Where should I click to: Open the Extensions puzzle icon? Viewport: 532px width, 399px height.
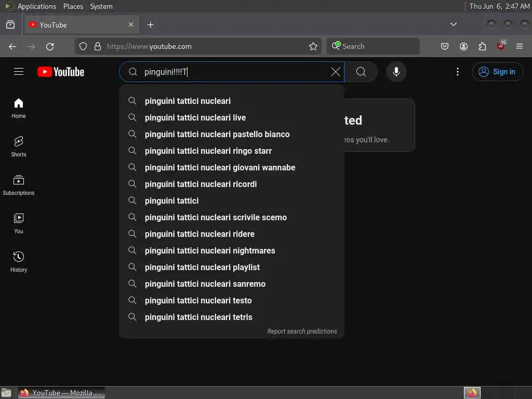482,46
